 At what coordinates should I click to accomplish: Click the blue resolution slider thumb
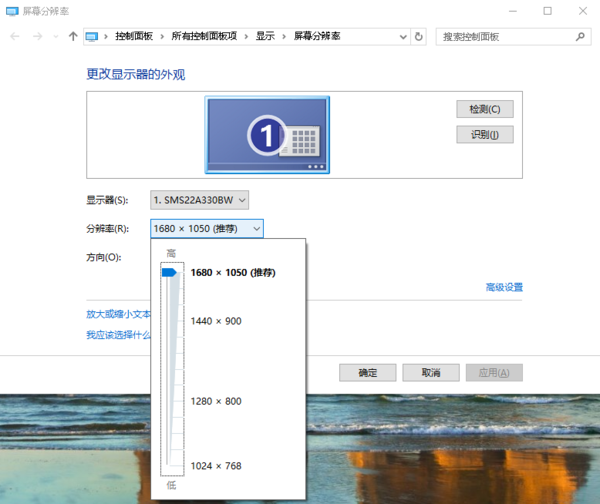point(169,272)
